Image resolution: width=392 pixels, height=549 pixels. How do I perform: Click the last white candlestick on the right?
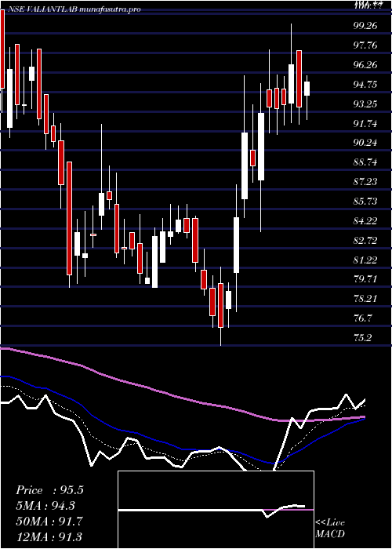307,89
